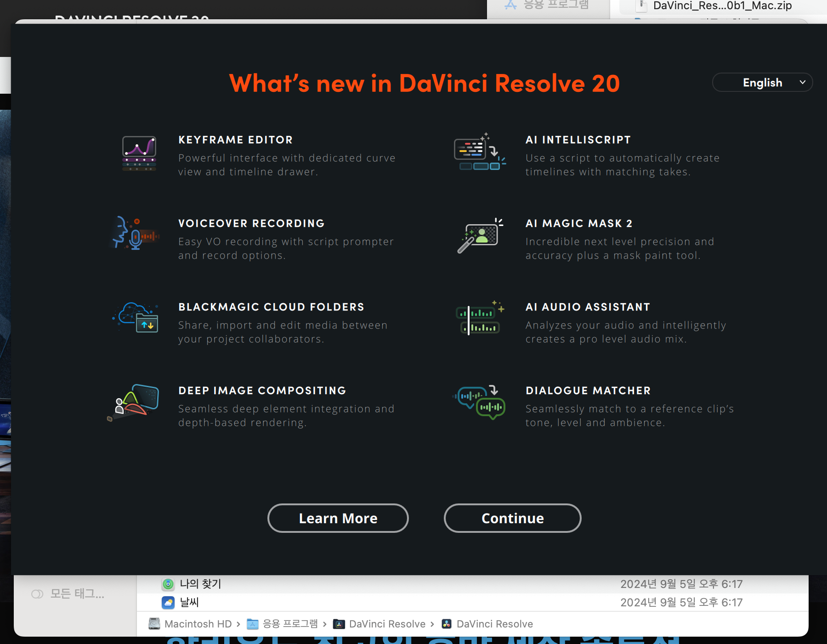Open the English language dropdown
The image size is (827, 644).
click(x=762, y=83)
